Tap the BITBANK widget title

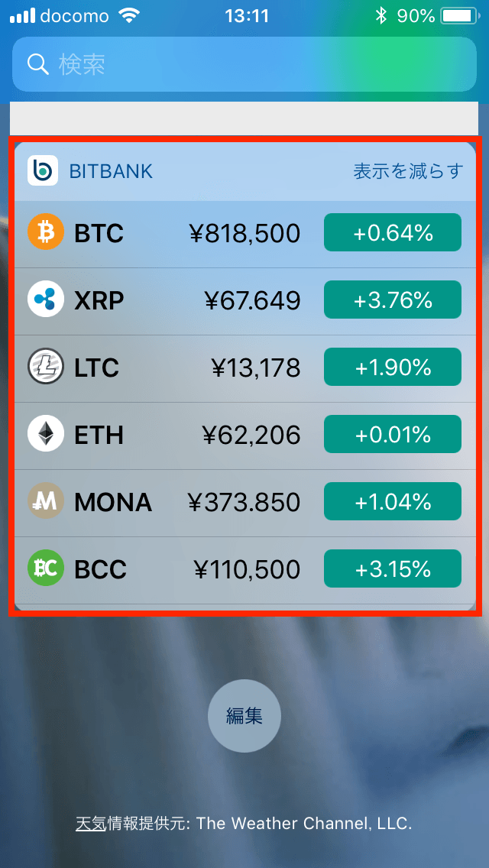click(111, 171)
